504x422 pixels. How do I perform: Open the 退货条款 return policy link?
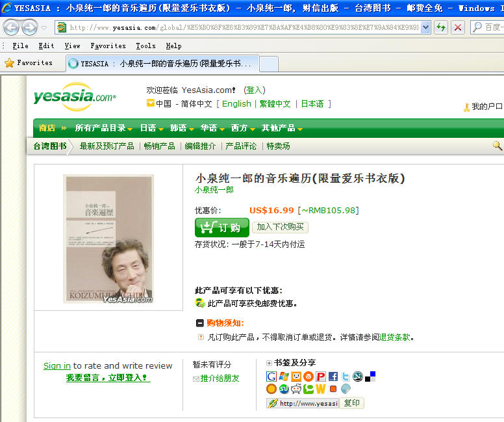395,337
